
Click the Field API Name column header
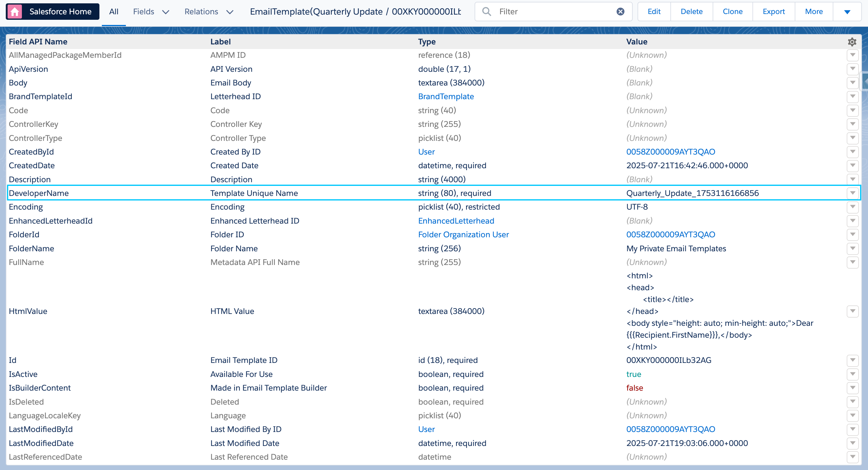38,42
